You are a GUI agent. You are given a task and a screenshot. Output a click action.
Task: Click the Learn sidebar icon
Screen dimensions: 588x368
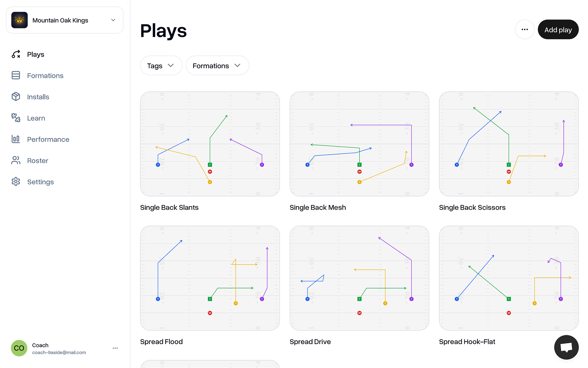(16, 118)
